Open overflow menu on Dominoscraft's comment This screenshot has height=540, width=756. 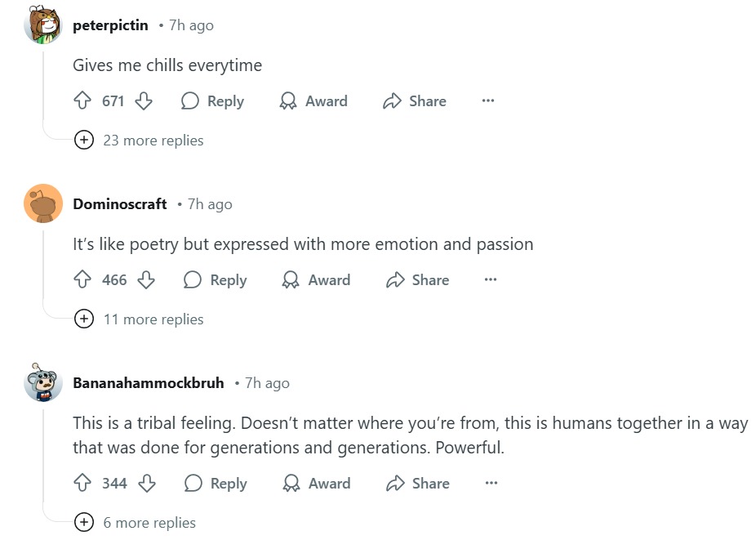click(491, 280)
